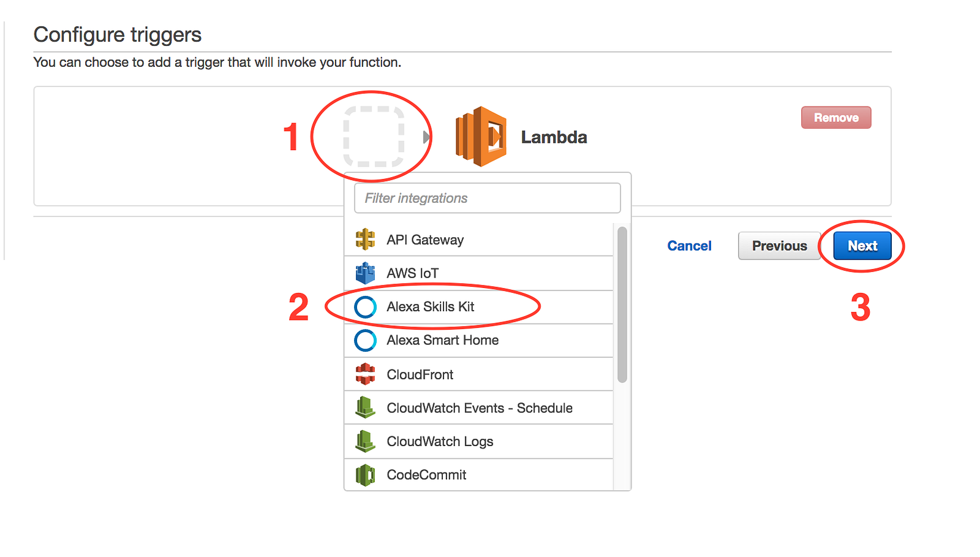Click the CloudFront icon
The width and height of the screenshot is (980, 557).
coord(365,374)
